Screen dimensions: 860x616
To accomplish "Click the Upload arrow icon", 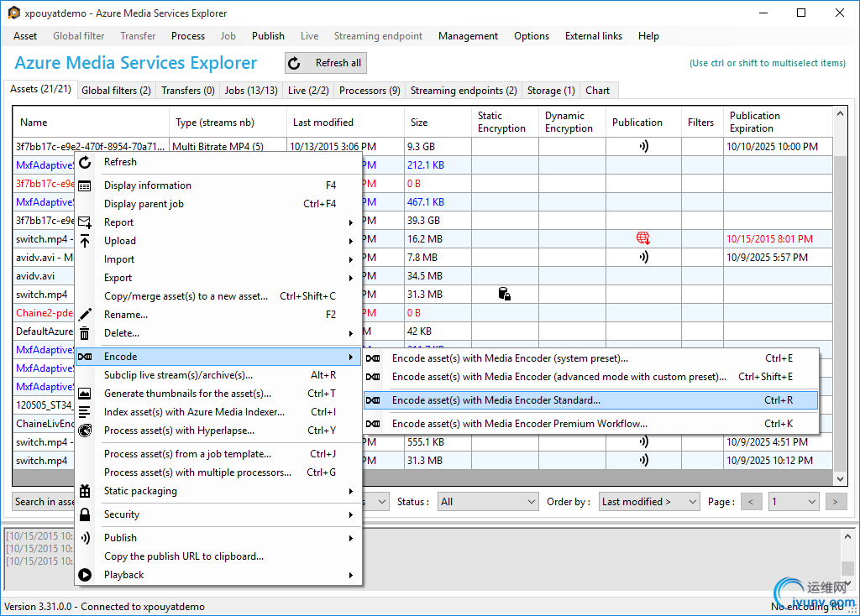I will 85,241.
